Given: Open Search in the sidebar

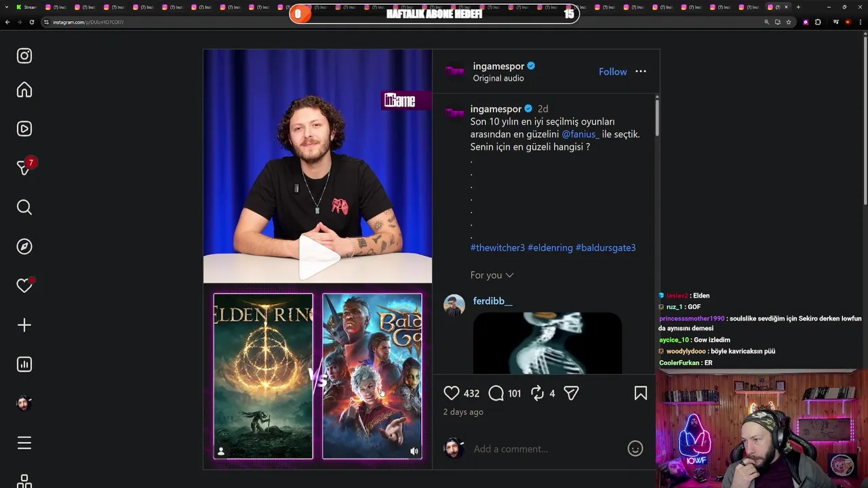Looking at the screenshot, I should [x=24, y=207].
